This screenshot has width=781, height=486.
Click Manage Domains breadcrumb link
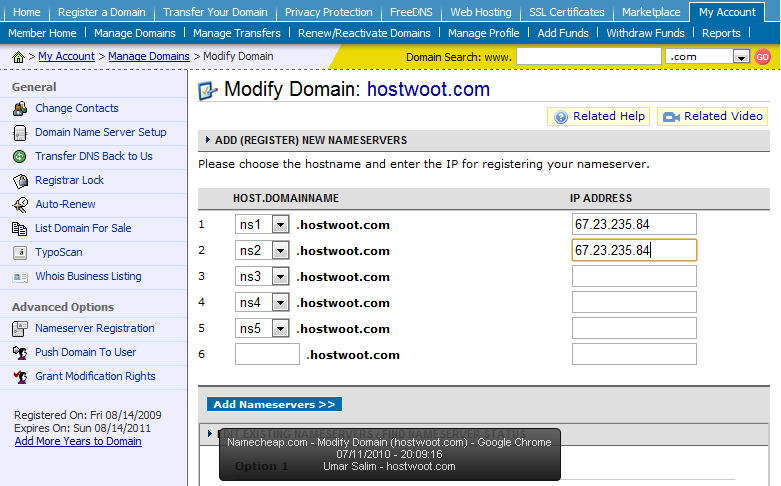click(x=149, y=56)
